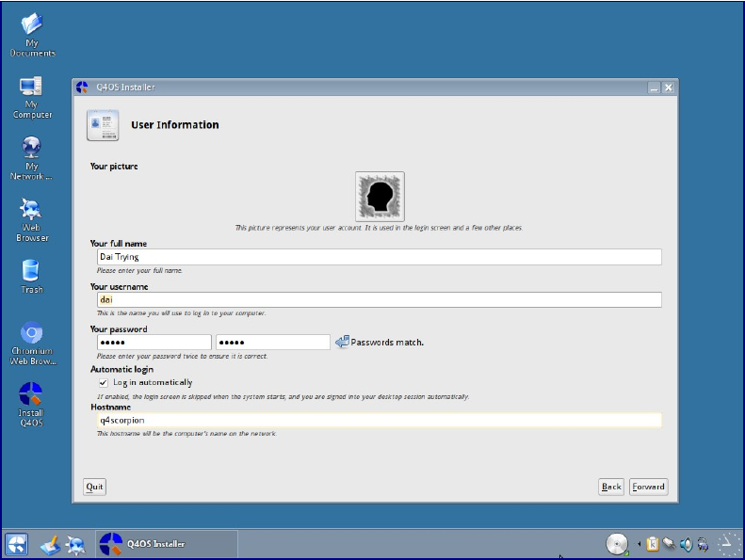The width and height of the screenshot is (745, 560).
Task: Click the Your full name field
Action: coord(380,257)
